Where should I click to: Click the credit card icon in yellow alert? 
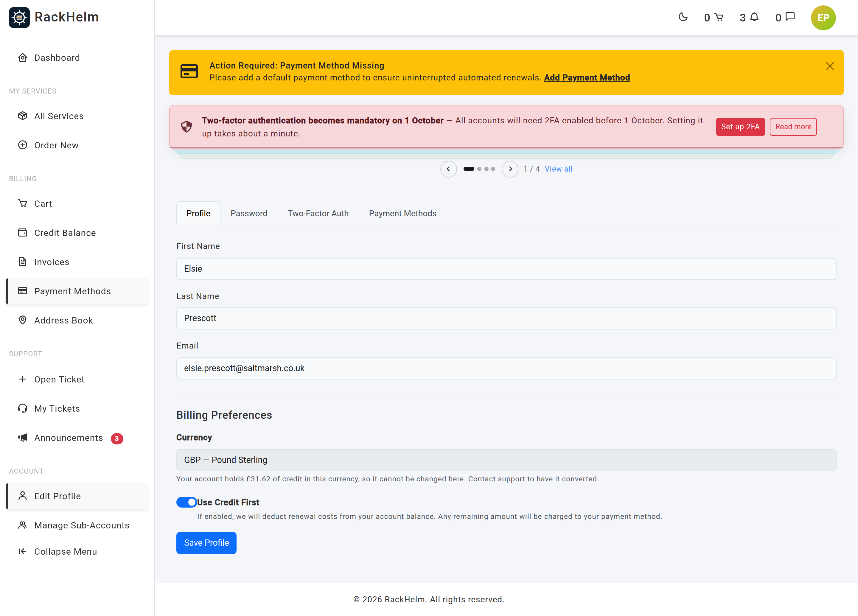(189, 71)
